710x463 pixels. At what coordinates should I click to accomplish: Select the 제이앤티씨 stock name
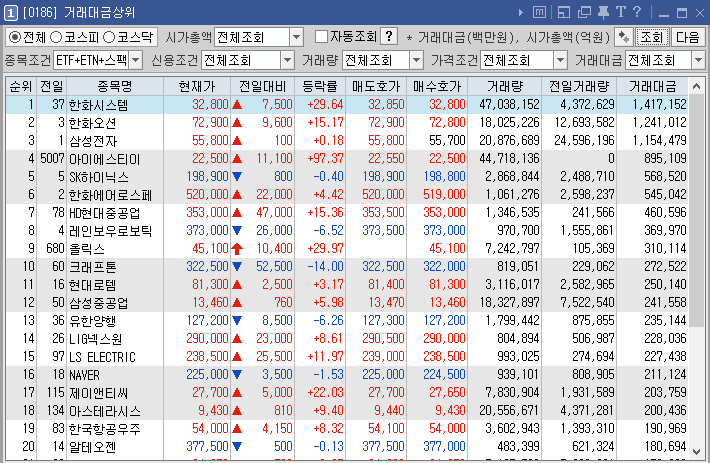(99, 393)
